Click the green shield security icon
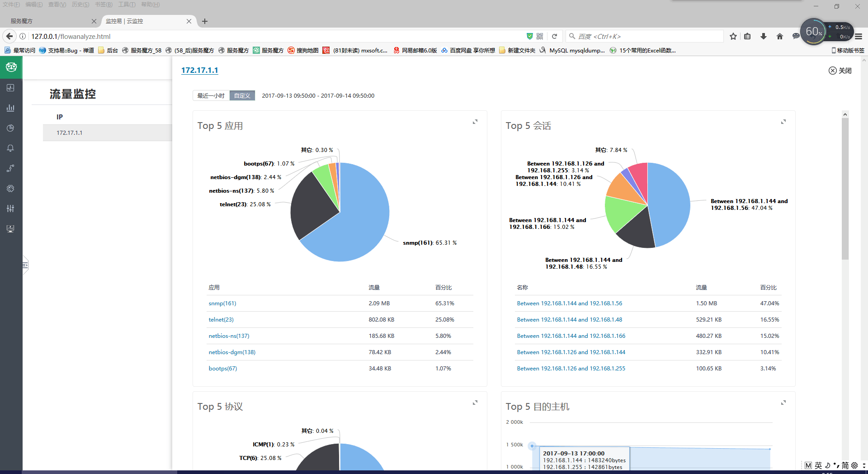Image resolution: width=868 pixels, height=474 pixels. tap(530, 36)
